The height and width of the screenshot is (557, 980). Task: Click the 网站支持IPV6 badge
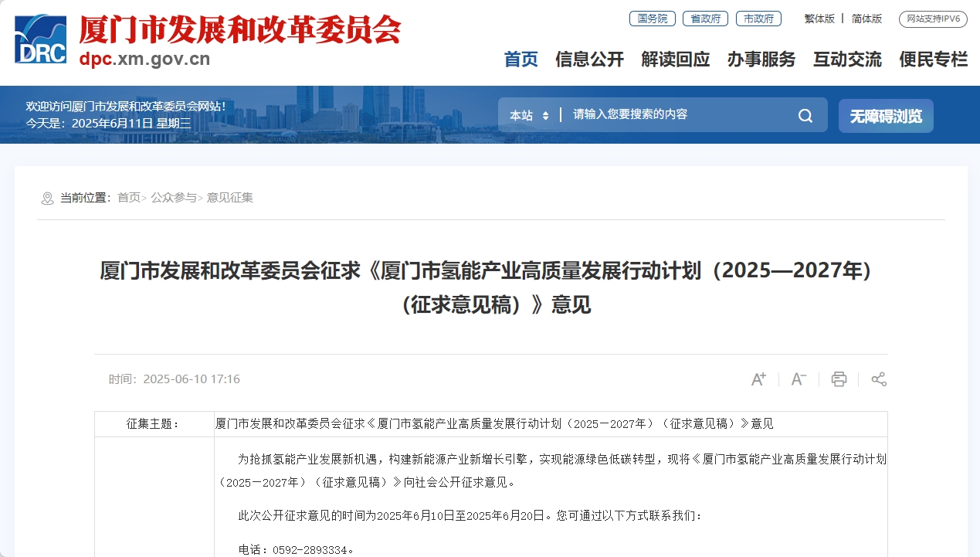(934, 19)
